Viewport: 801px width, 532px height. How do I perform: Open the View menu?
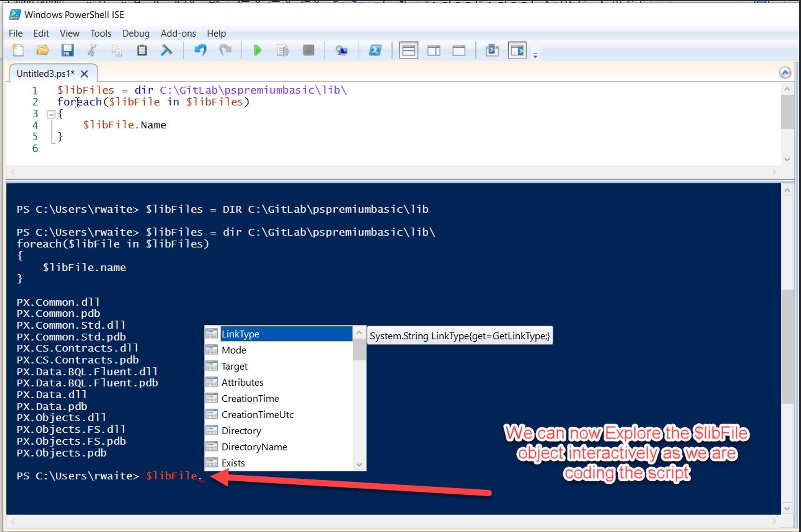pos(70,33)
